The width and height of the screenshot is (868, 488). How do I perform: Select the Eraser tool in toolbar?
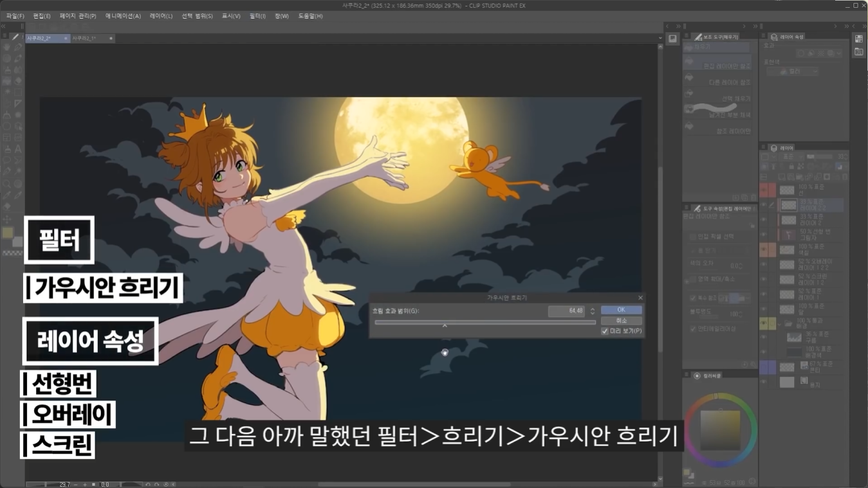click(18, 81)
